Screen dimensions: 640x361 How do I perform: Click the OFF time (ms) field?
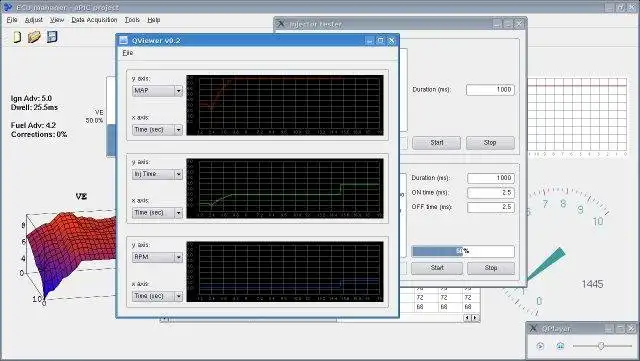(x=491, y=207)
